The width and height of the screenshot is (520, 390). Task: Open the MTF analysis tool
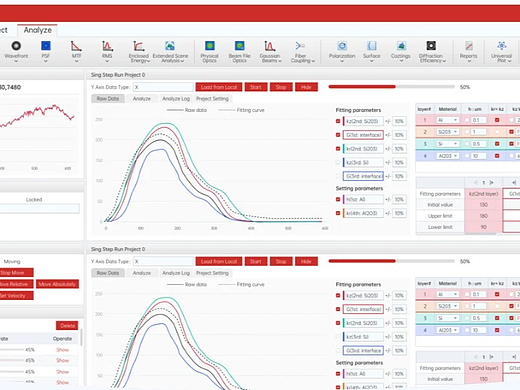coord(76,51)
